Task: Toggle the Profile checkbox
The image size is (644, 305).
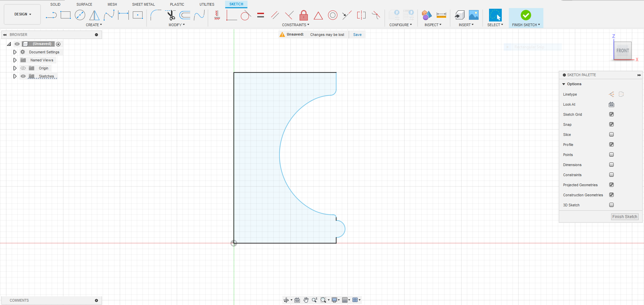Action: (611, 145)
